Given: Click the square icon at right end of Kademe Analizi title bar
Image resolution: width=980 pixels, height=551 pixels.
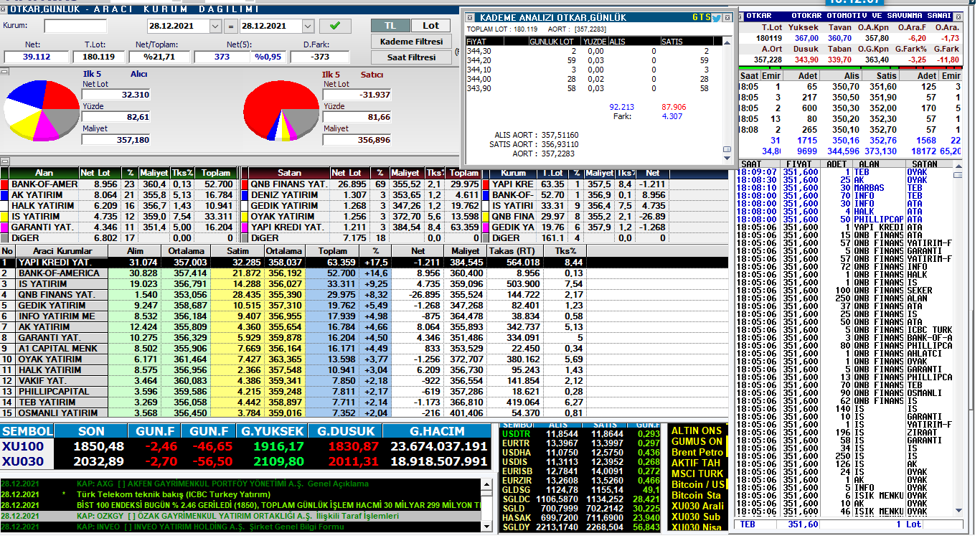Looking at the screenshot, I should [x=727, y=17].
